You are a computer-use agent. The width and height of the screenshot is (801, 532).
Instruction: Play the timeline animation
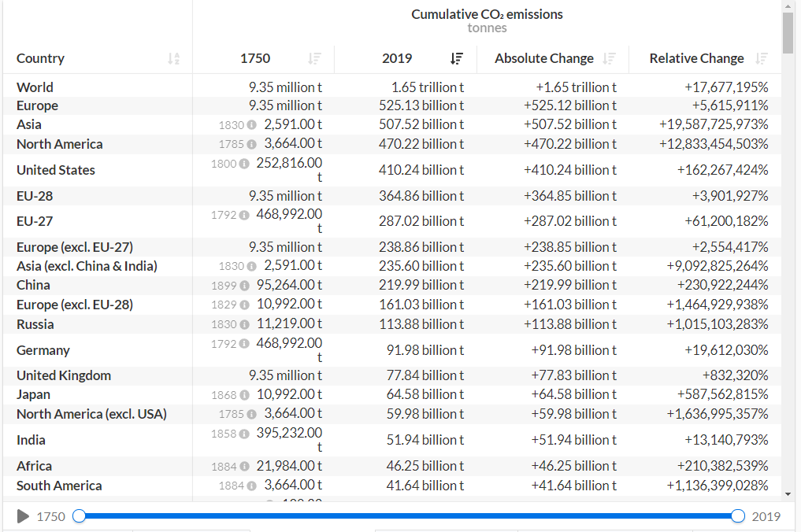(x=23, y=516)
